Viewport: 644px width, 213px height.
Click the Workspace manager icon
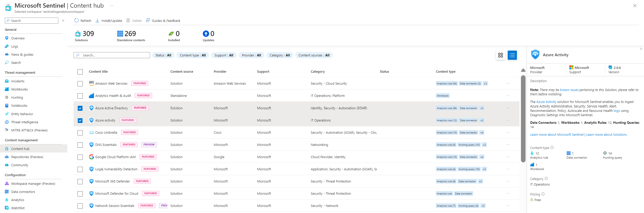[7, 184]
